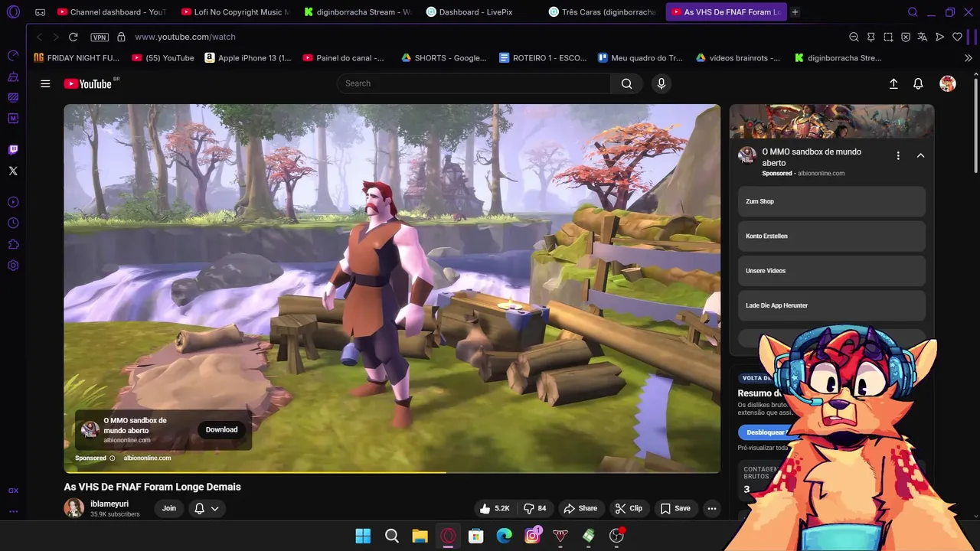This screenshot has width=980, height=551.
Task: Click Konto Erstellen ad button
Action: (x=831, y=236)
